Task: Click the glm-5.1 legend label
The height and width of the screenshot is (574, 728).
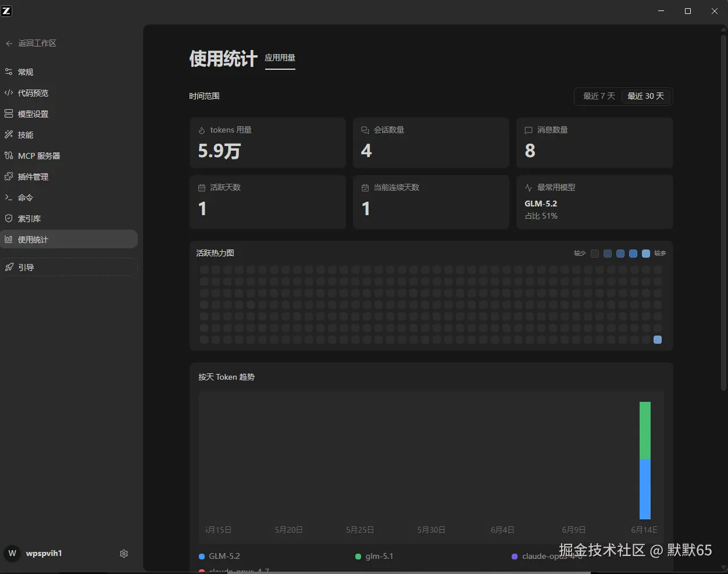Action: (x=379, y=557)
